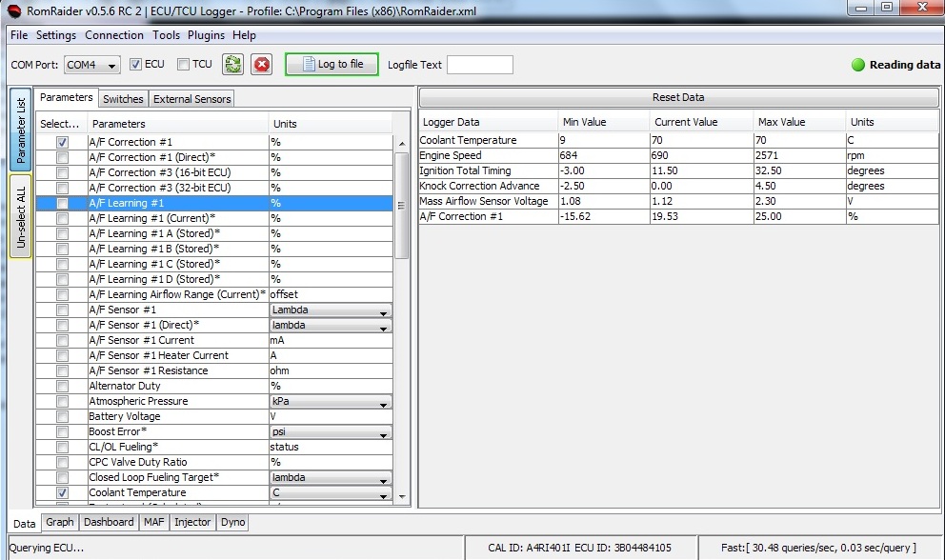Image resolution: width=945 pixels, height=560 pixels.
Task: Click the Fast queries/sec status text
Action: pos(818,548)
